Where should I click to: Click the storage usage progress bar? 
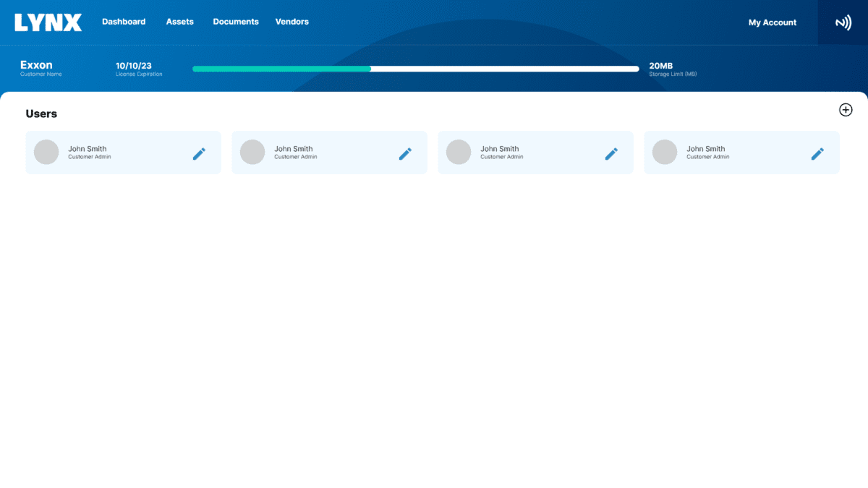(x=415, y=69)
